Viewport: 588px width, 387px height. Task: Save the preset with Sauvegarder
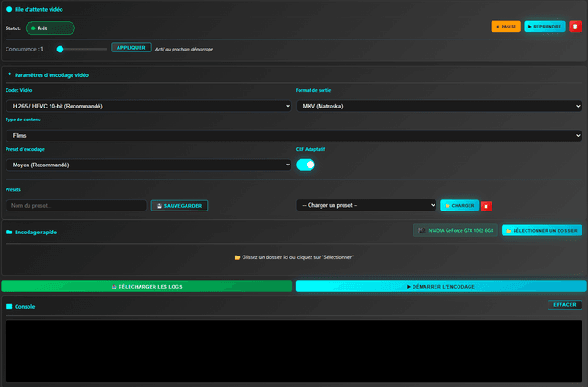click(179, 206)
